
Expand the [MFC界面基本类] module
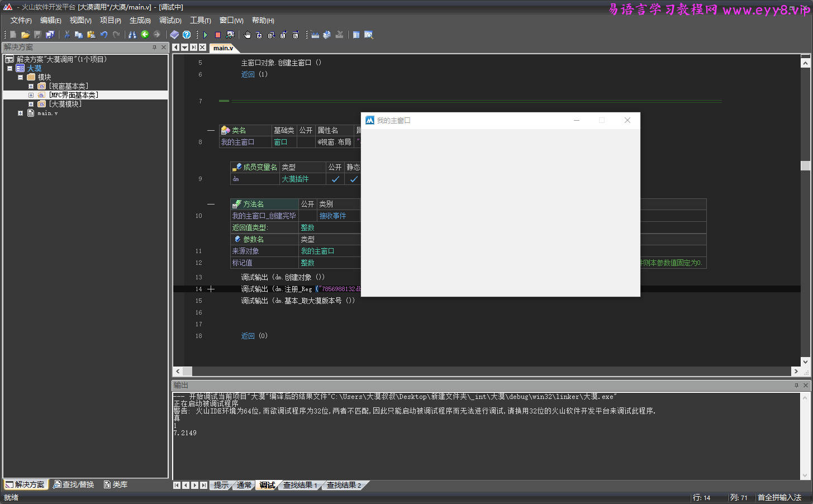[31, 95]
